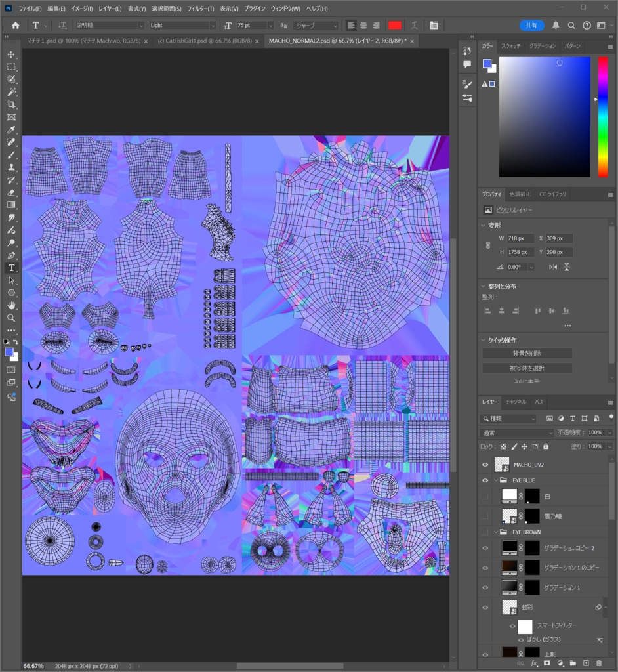Open the シャープ anti-aliasing dropdown
The image size is (618, 672).
(316, 26)
